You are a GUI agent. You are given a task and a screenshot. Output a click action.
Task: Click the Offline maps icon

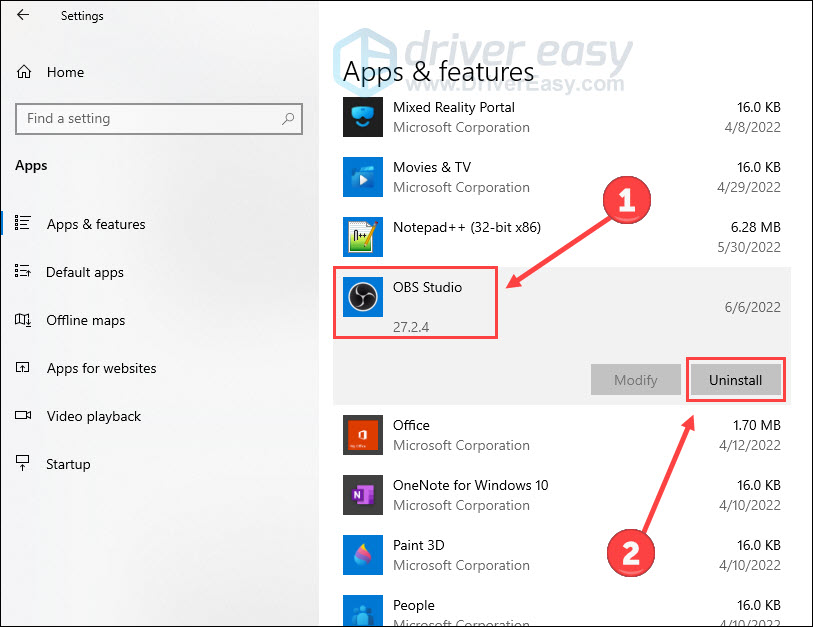click(23, 319)
